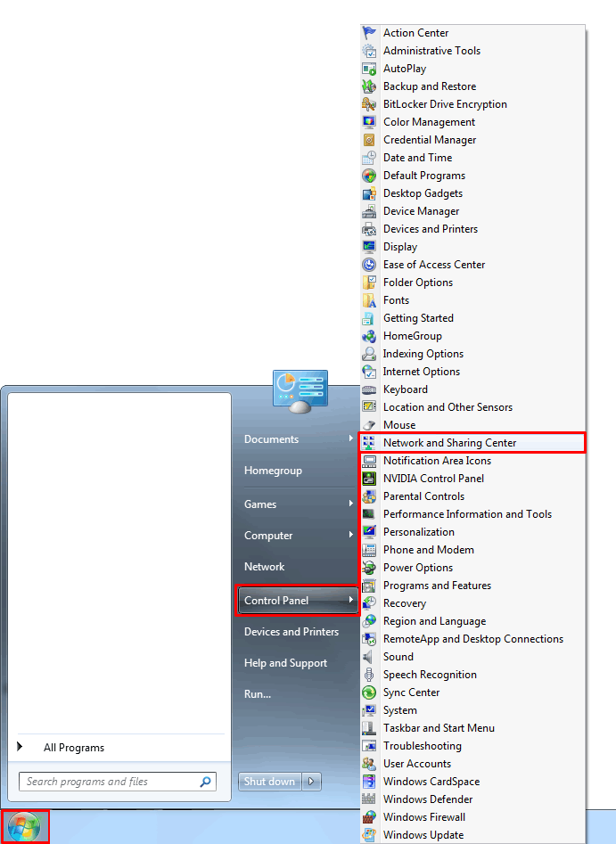Click the Shut down button
616x844 pixels.
tap(270, 781)
